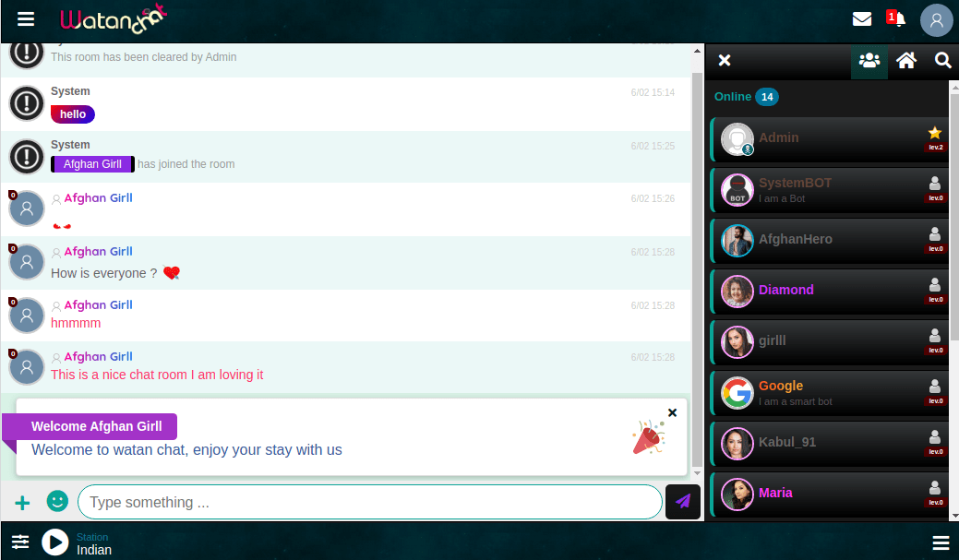The image size is (959, 560).
Task: Open the top-left hamburger menu
Action: point(26,18)
